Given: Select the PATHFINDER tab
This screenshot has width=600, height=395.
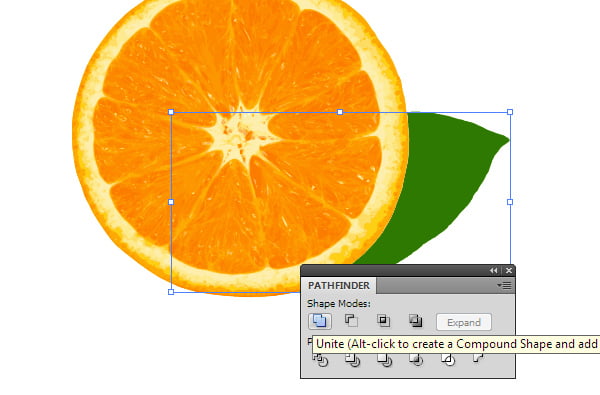Looking at the screenshot, I should click(x=339, y=286).
